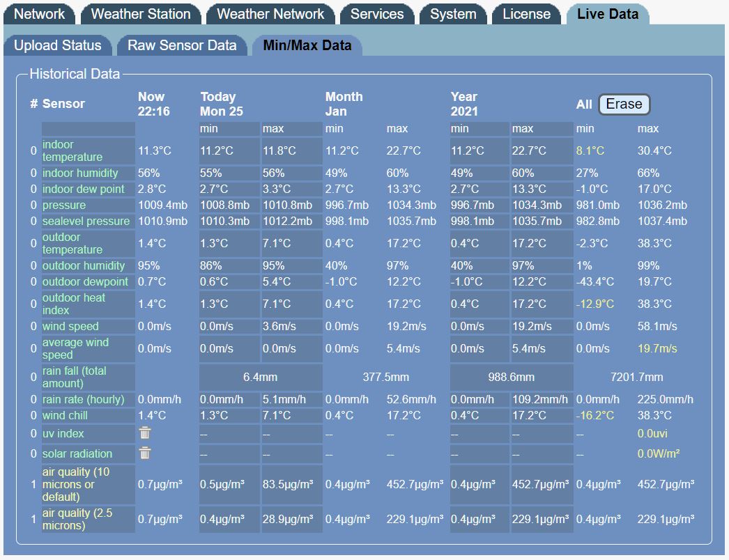Click the Now 22:16 column header
The height and width of the screenshot is (560, 729).
pos(154,104)
